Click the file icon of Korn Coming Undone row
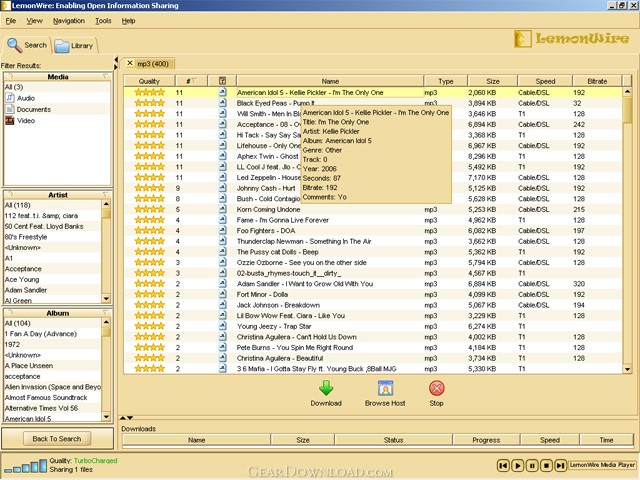The height and width of the screenshot is (480, 640). [x=222, y=209]
